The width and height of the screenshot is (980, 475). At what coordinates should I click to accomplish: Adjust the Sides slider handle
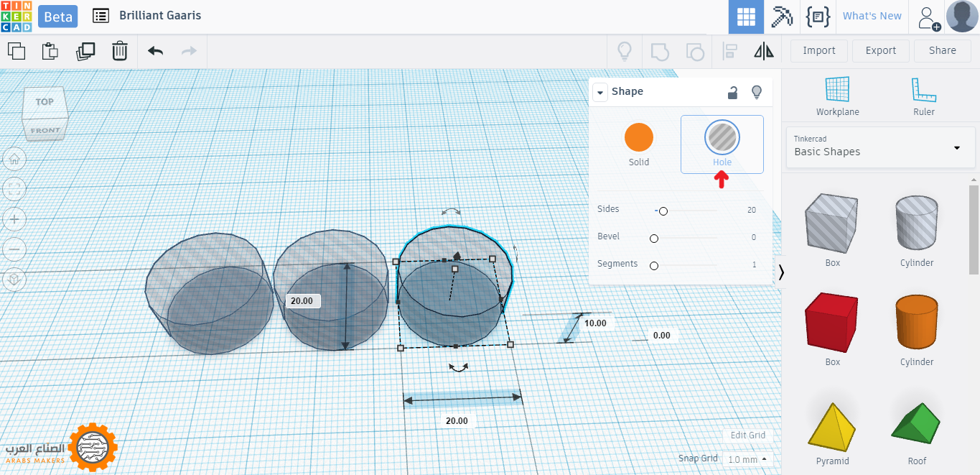tap(663, 211)
